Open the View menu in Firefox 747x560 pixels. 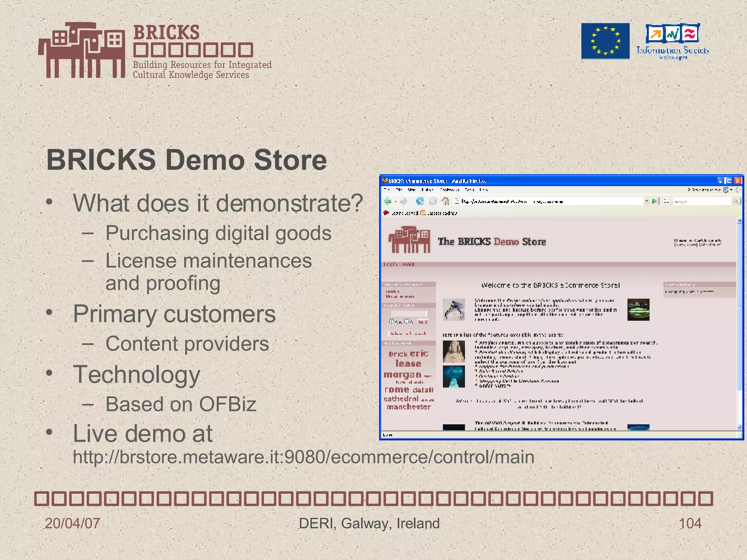point(411,190)
